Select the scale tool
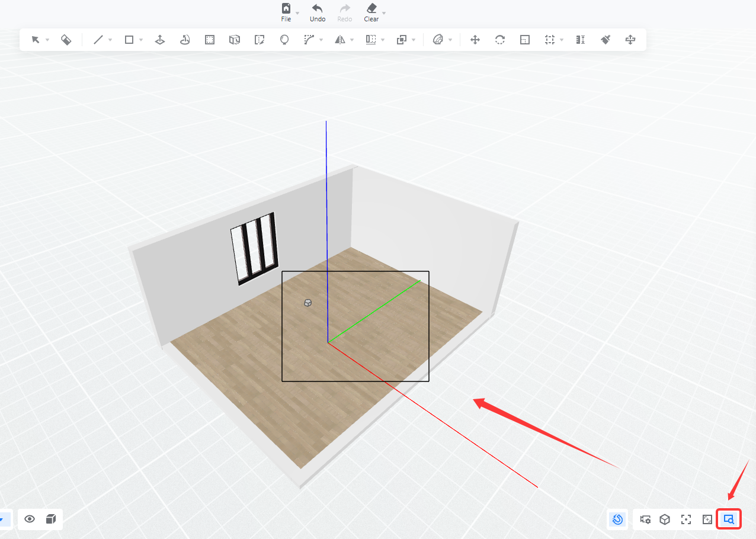The height and width of the screenshot is (539, 756). [x=525, y=40]
